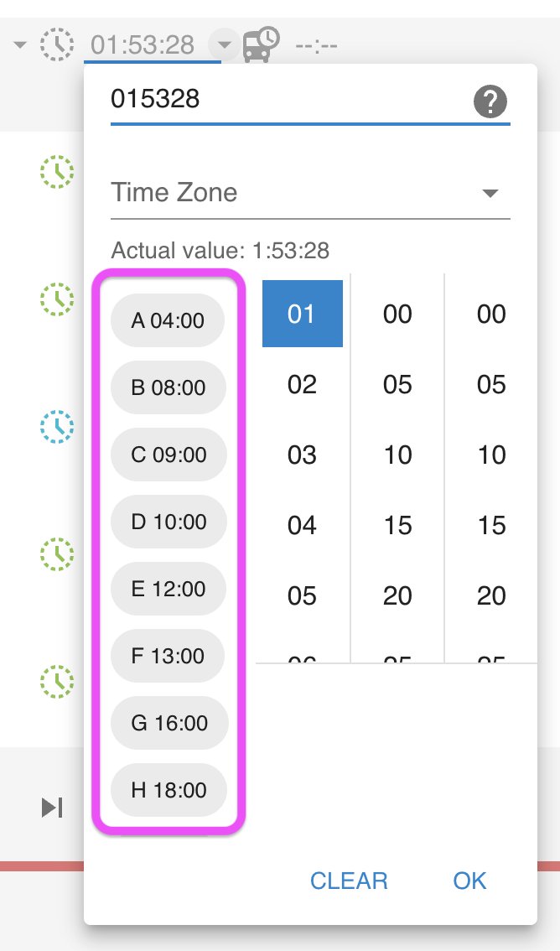Image resolution: width=560 pixels, height=951 pixels.
Task: Select preset B 08:00
Action: 168,387
